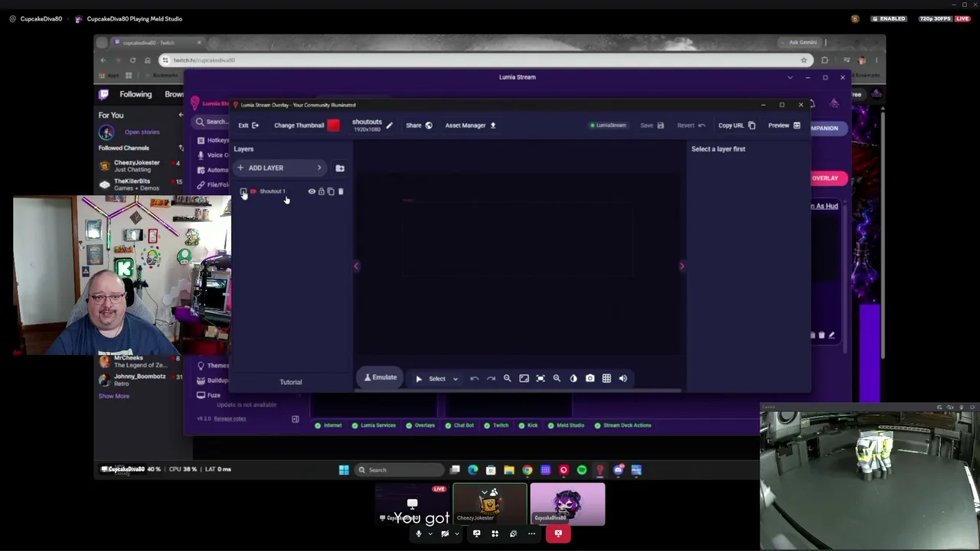Click the pencil icon next to shoutouts
The image size is (980, 551).
[x=389, y=126]
